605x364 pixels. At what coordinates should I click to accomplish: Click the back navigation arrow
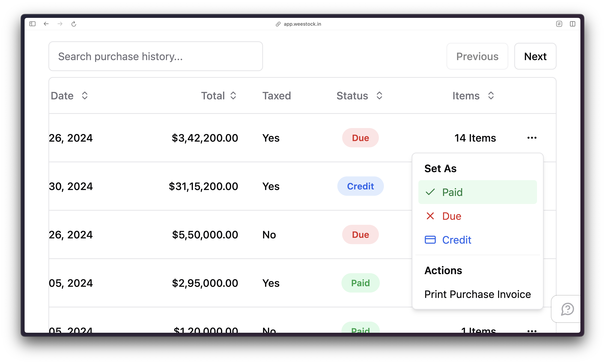coord(46,24)
